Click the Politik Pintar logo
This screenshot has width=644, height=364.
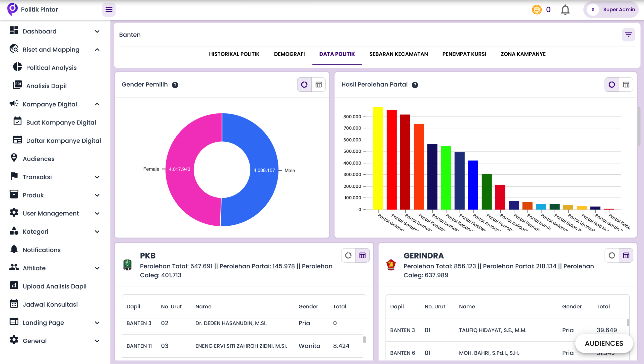[x=12, y=9]
